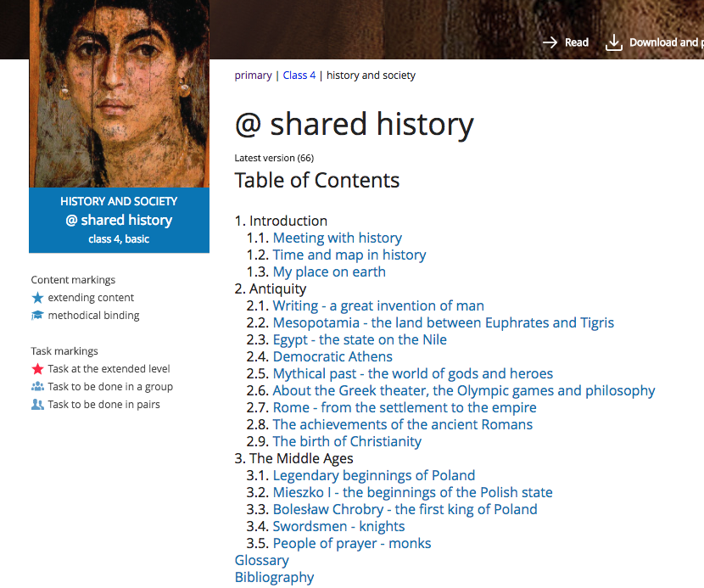
Task: Go to the primary breadcrumb link
Action: 254,76
